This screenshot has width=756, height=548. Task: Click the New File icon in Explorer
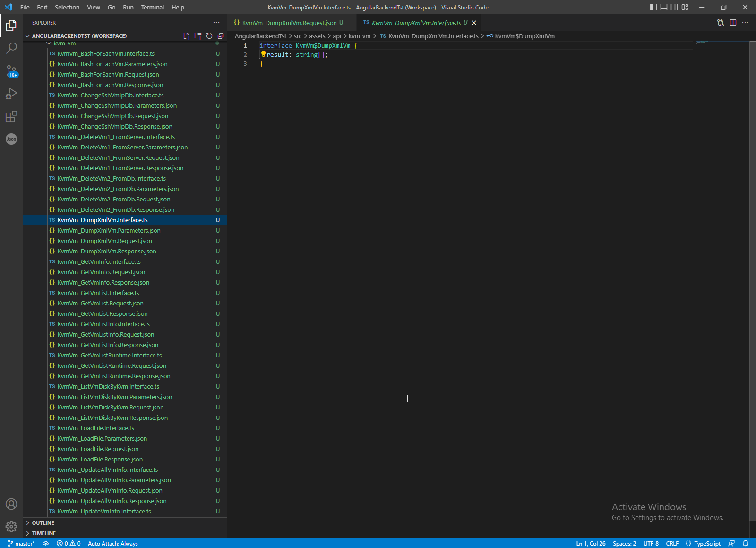coord(187,36)
